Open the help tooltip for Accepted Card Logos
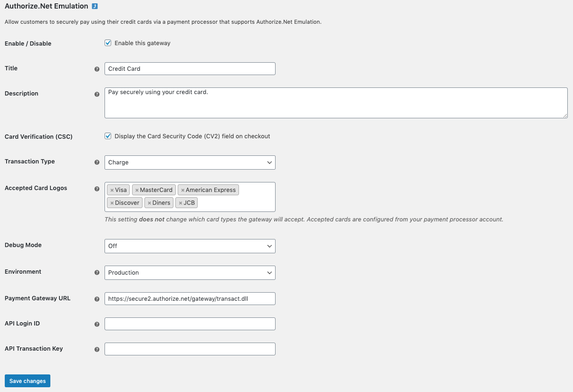 (97, 189)
